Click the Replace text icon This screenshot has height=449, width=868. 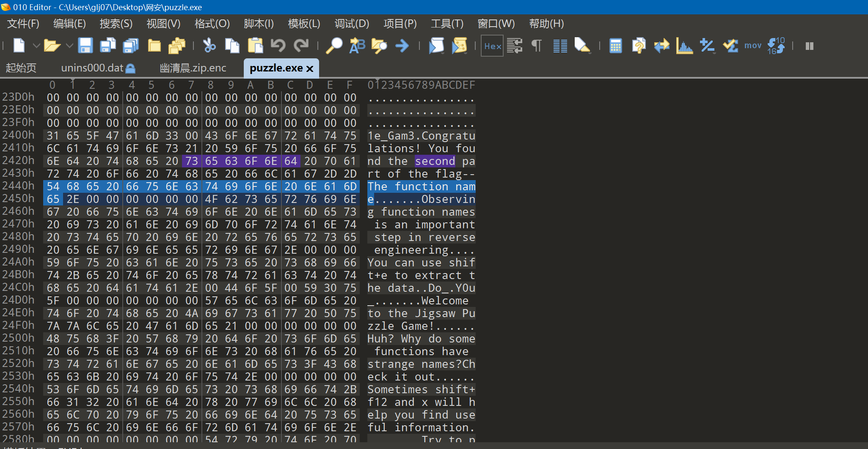point(357,46)
